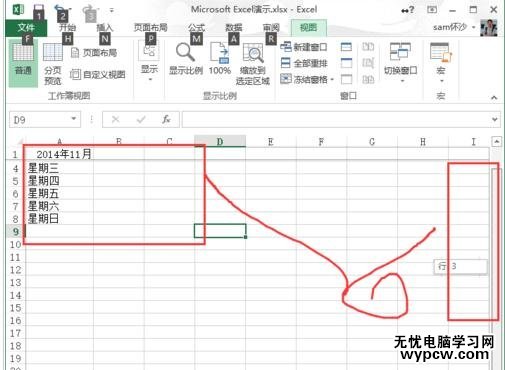The image size is (505, 370).
Task: Expand the 显示 dropdown
Action: (x=149, y=62)
